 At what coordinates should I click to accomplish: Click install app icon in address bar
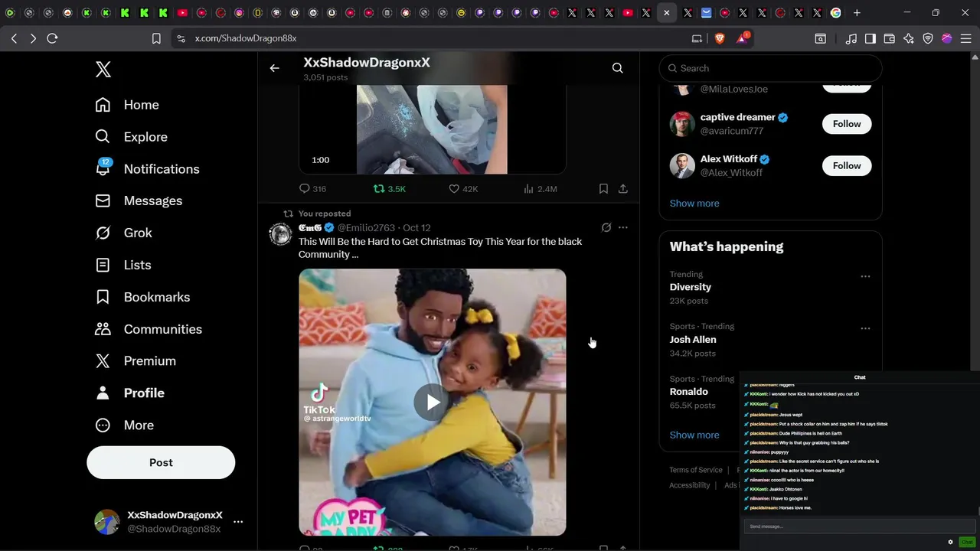(697, 38)
